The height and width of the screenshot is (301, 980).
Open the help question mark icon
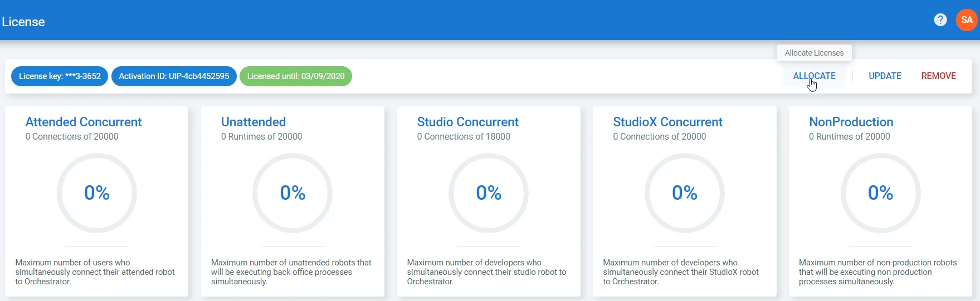click(940, 20)
